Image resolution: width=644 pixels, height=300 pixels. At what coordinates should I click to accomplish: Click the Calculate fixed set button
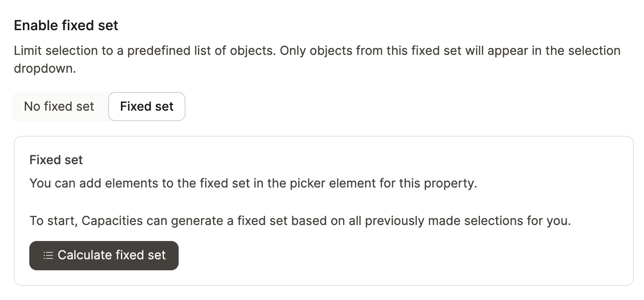(104, 255)
